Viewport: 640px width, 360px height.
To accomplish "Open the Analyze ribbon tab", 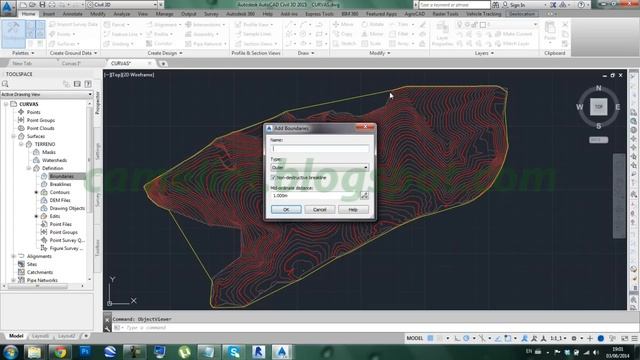I will coord(122,14).
